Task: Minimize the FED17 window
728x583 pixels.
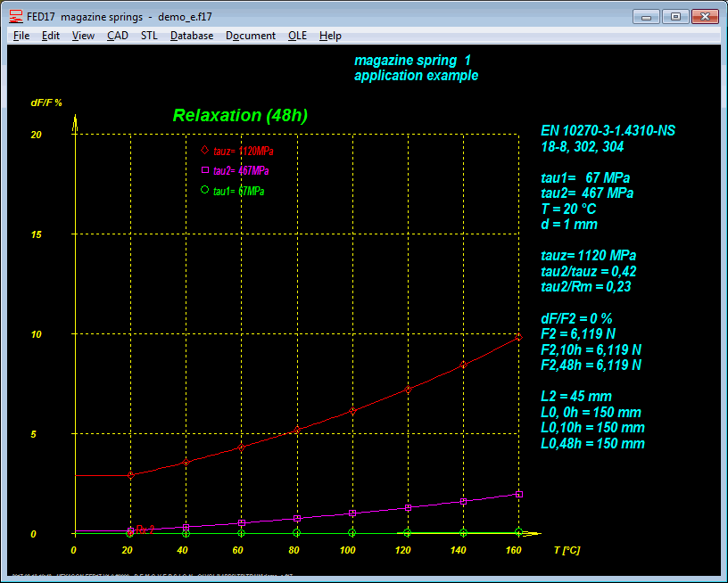Action: click(646, 17)
